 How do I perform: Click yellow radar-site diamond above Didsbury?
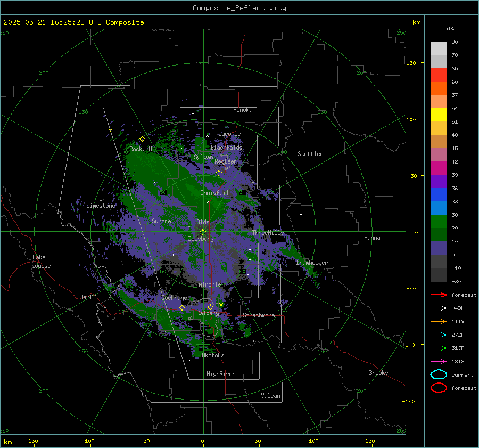[203, 232]
